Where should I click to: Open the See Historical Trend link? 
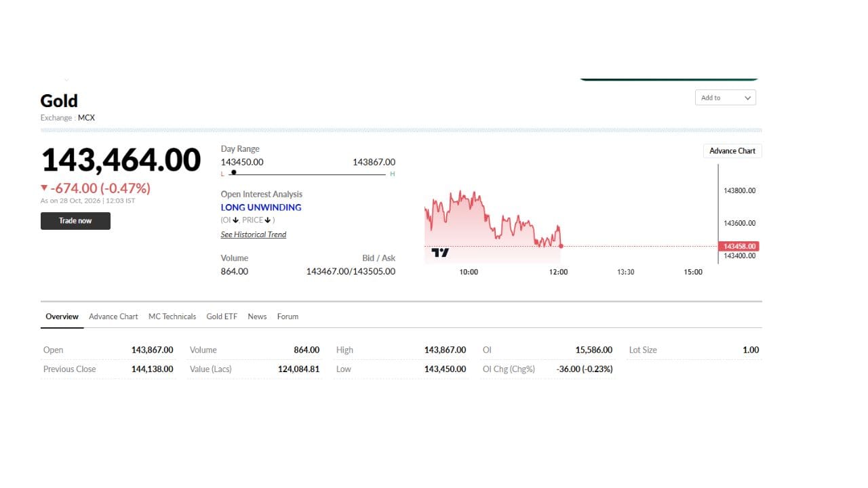pyautogui.click(x=254, y=235)
